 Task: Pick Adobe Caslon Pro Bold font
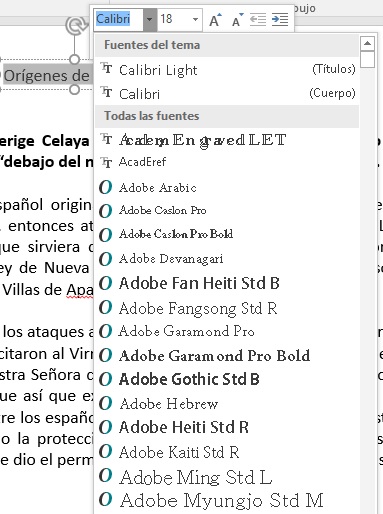click(x=227, y=234)
